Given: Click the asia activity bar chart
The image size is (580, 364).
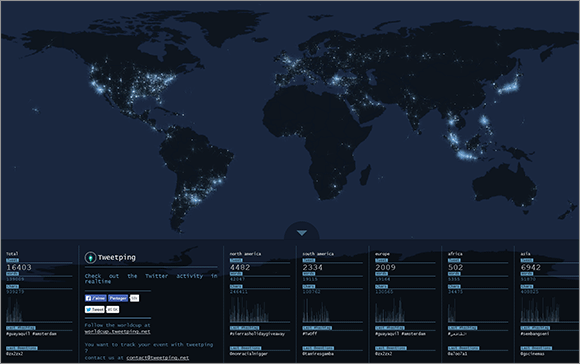Looking at the screenshot, I should point(540,310).
